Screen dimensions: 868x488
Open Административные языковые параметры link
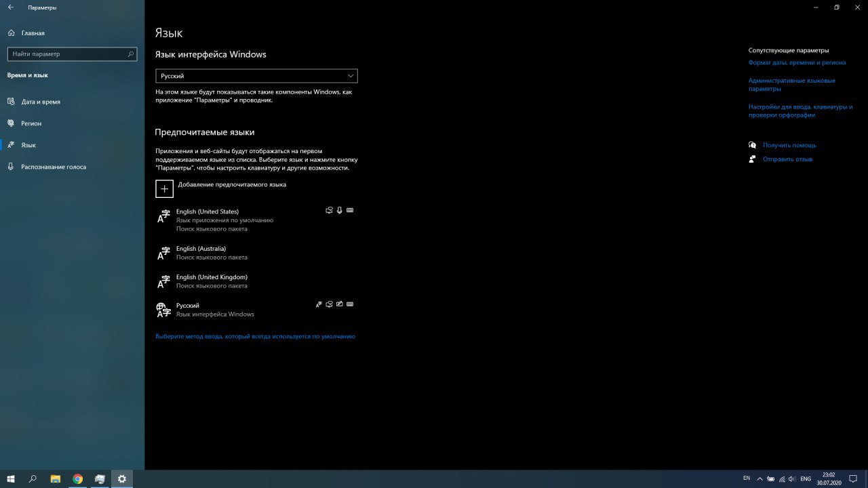[x=791, y=85]
